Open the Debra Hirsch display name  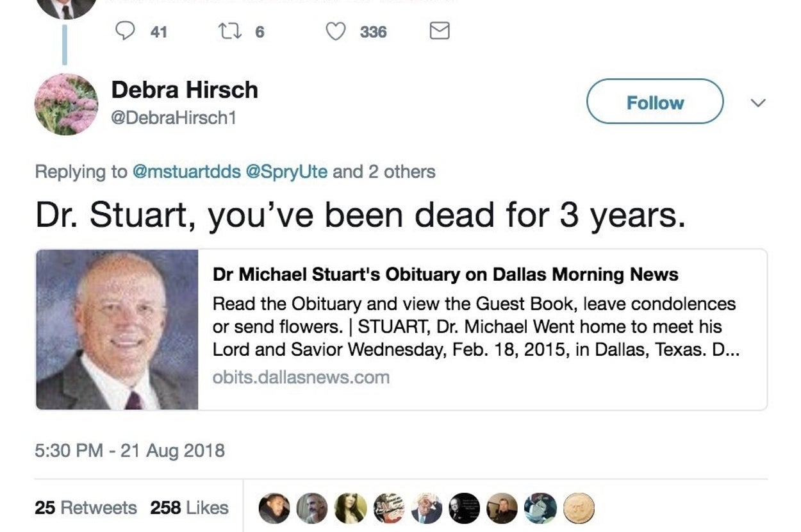point(185,90)
